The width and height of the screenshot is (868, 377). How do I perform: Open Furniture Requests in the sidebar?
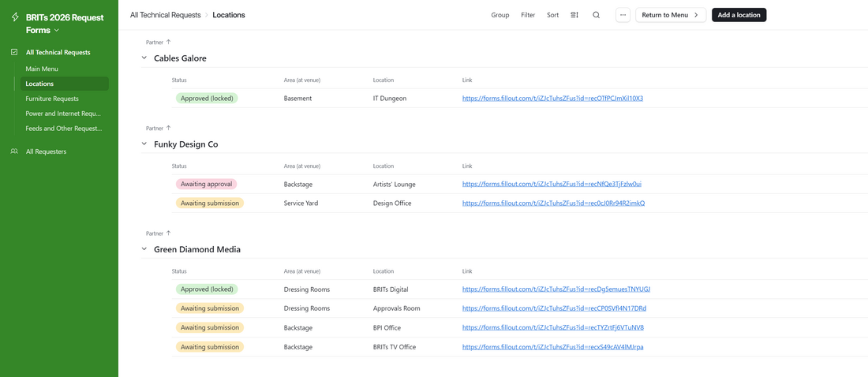point(52,99)
